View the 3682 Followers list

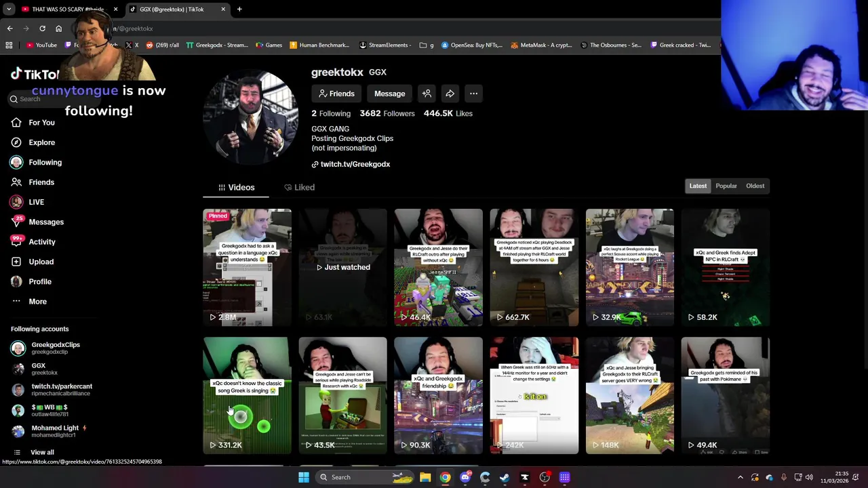click(387, 113)
